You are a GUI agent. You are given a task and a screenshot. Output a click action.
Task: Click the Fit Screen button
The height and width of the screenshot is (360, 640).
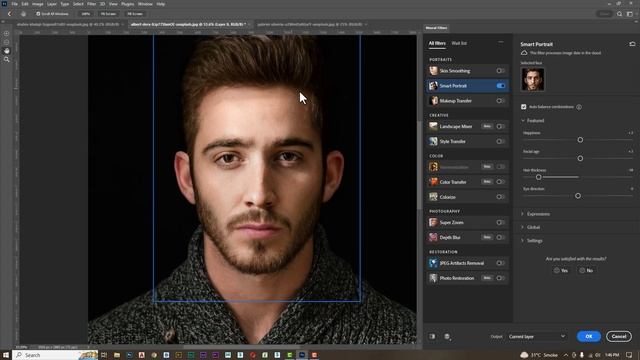[x=108, y=14]
